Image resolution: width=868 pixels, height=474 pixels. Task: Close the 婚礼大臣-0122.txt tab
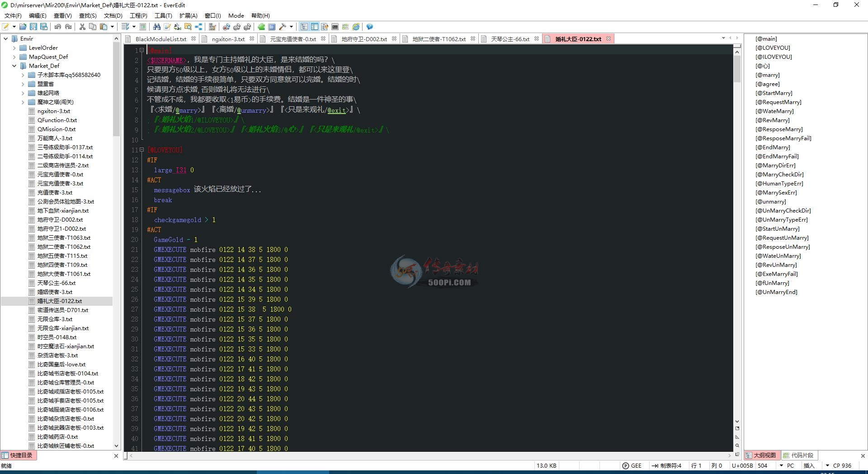tap(609, 38)
